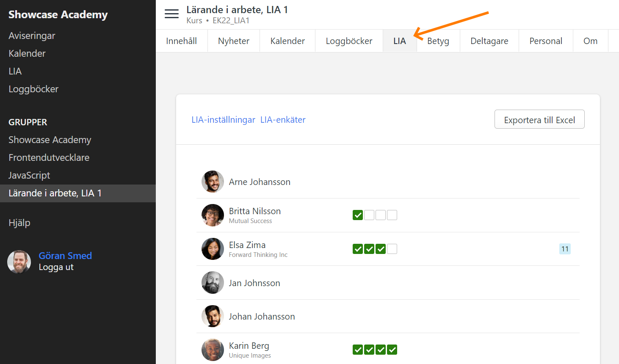The image size is (619, 364).
Task: Select Frontendutvecklare in the sidebar groups
Action: [49, 157]
